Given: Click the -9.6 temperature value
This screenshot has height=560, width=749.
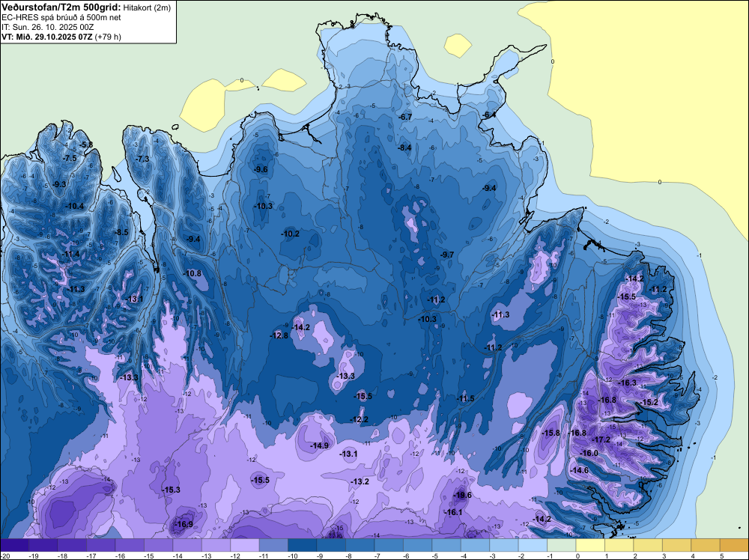Looking at the screenshot, I should click(x=261, y=169).
